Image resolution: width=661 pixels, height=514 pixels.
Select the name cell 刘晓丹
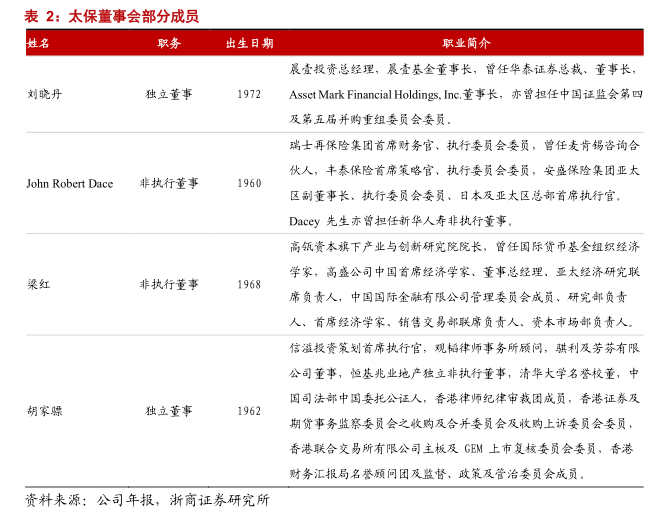[44, 94]
